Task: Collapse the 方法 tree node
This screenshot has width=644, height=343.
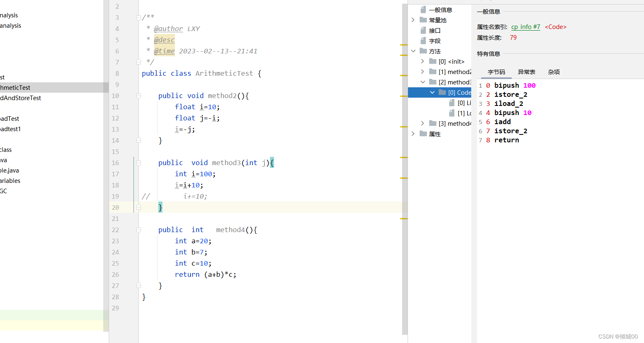Action: (x=413, y=51)
